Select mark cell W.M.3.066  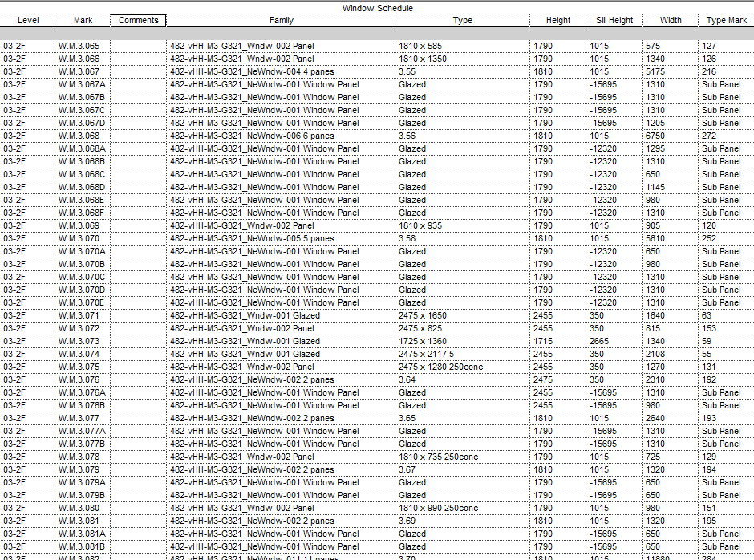point(83,59)
